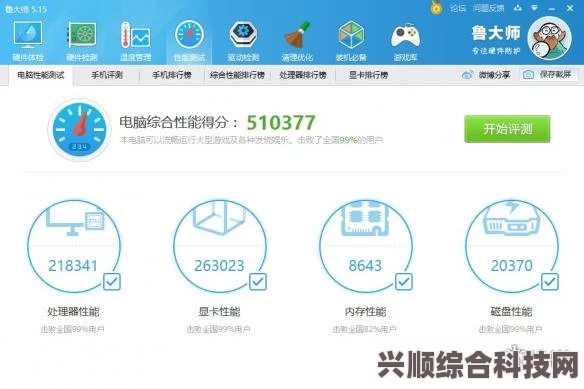The width and height of the screenshot is (584, 389).
Task: Open the 综合性能排行榜 tab
Action: [x=237, y=75]
